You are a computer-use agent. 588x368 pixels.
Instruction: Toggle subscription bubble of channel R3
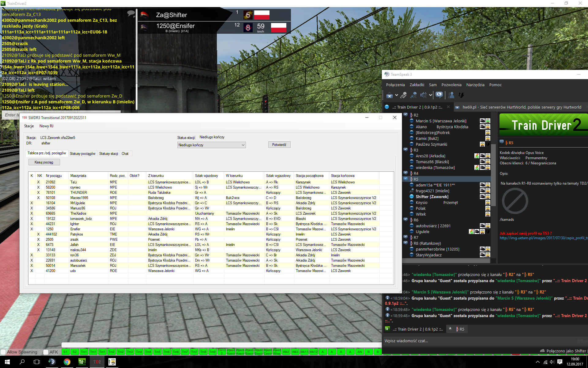(x=405, y=150)
